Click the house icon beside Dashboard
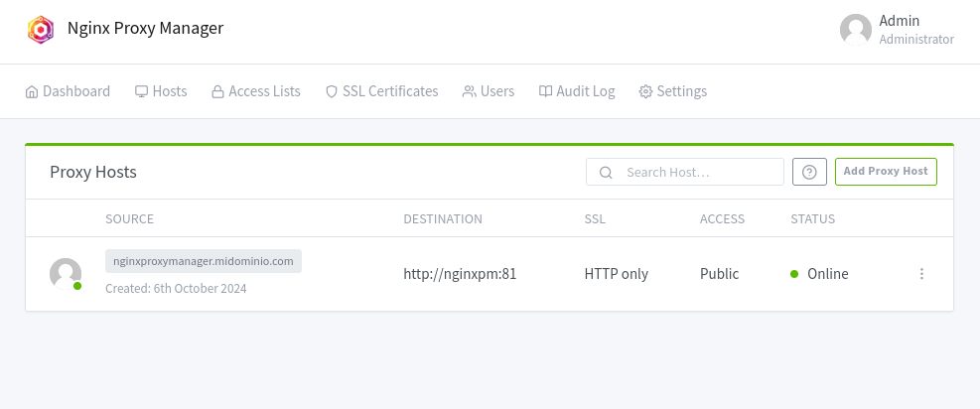Viewport: 980px width, 409px height. tap(32, 91)
